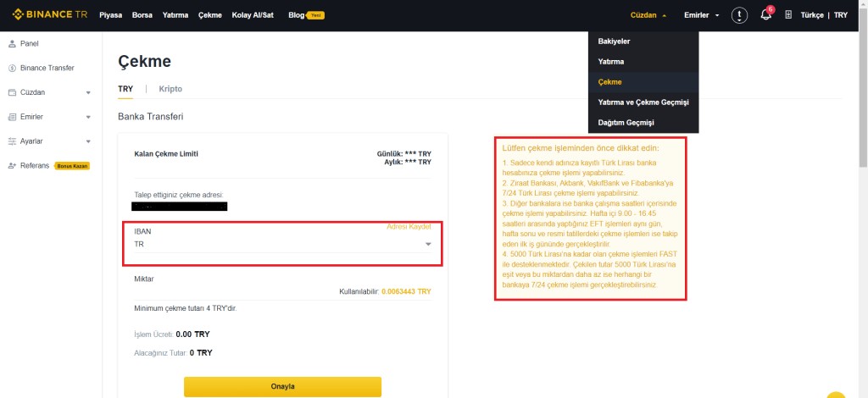Click the Emirler orders list icon

[x=12, y=117]
